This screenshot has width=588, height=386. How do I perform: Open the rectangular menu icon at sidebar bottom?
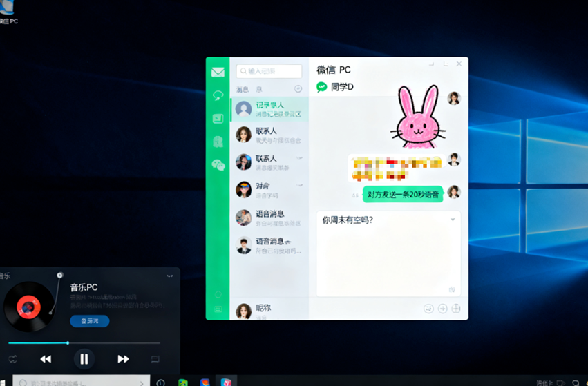click(218, 309)
